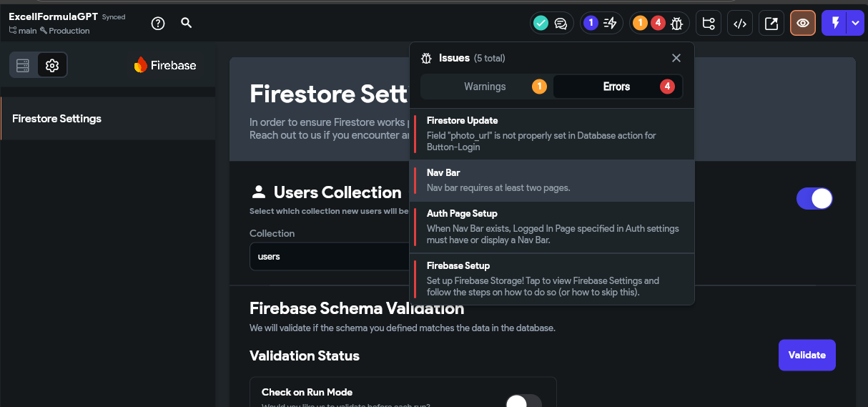Open branching merge icon in top bar
Viewport: 868px width, 407px height.
tap(709, 24)
